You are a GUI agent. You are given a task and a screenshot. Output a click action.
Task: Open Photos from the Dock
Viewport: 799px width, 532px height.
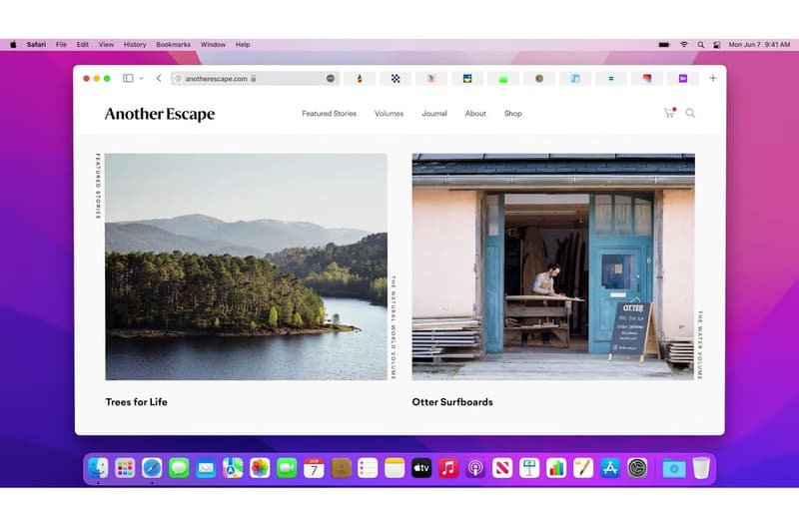coord(260,468)
